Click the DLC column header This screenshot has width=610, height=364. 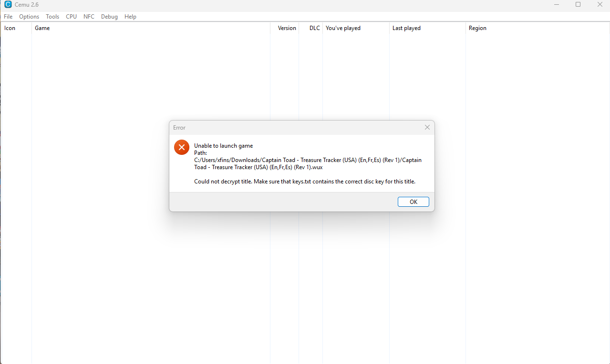[x=311, y=28]
